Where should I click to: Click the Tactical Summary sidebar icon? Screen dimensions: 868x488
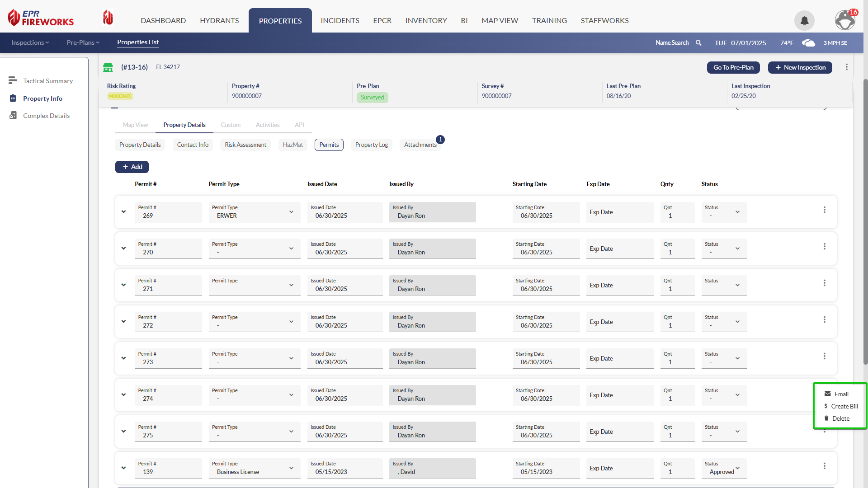[13, 80]
